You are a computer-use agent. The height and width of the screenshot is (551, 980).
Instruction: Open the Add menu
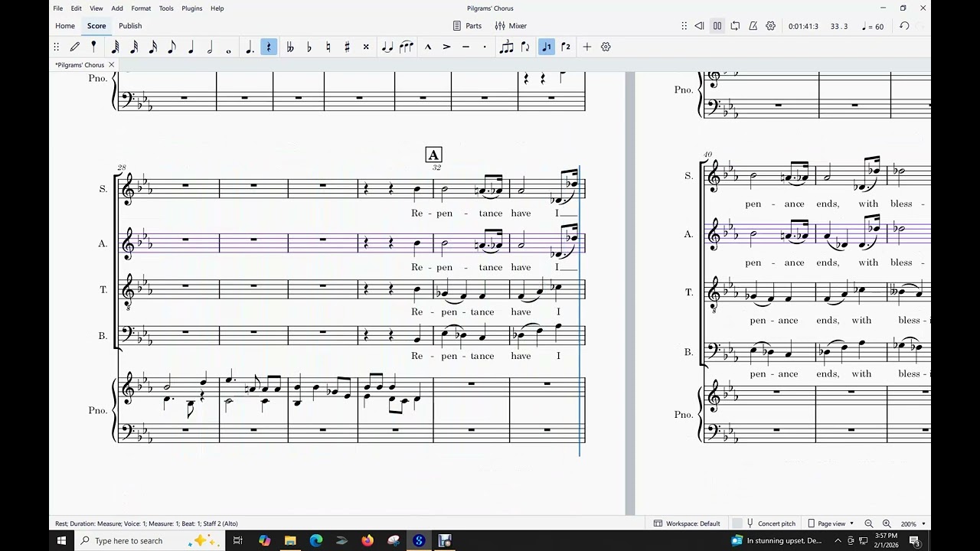[x=117, y=8]
